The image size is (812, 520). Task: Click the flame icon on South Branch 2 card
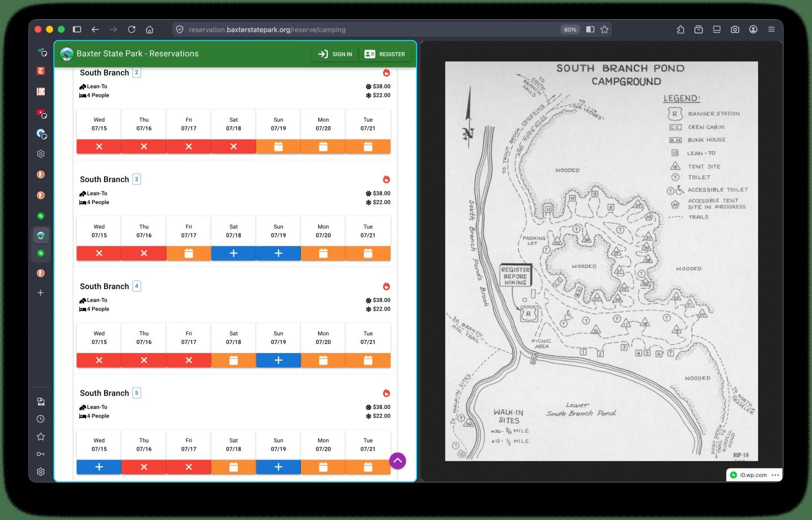387,73
